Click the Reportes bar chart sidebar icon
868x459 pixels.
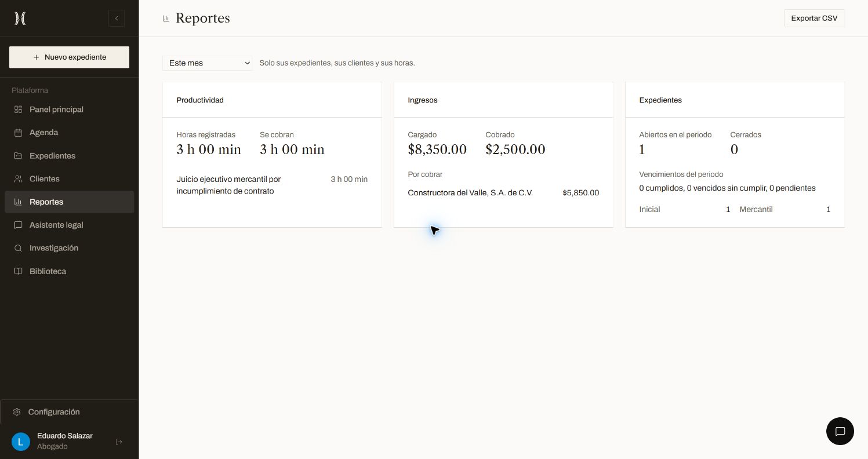(x=18, y=202)
